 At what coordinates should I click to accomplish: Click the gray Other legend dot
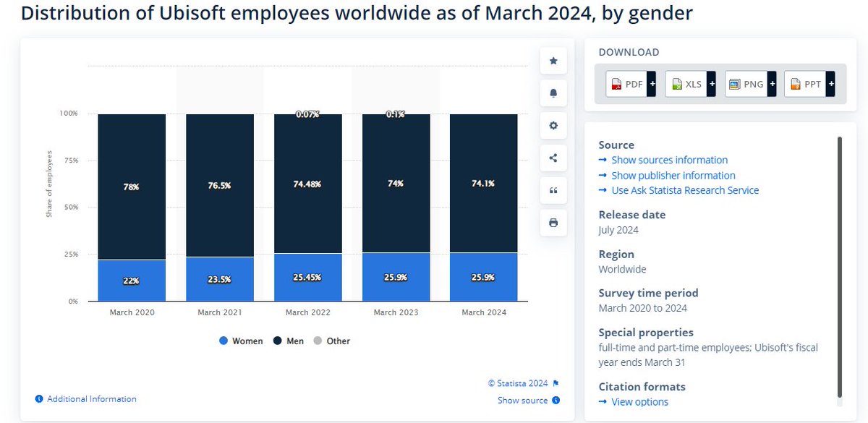[318, 341]
